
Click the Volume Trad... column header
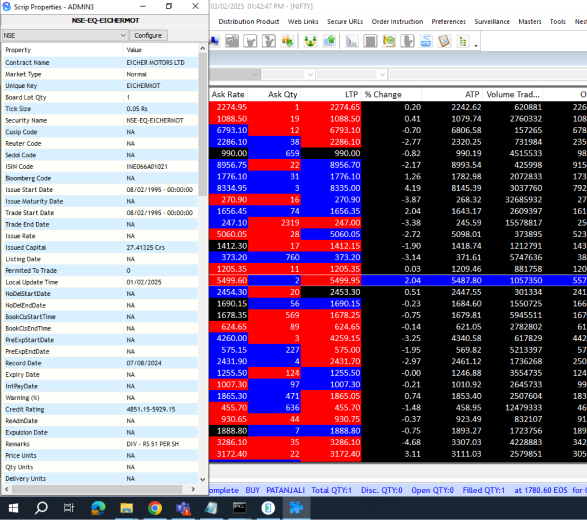pyautogui.click(x=513, y=94)
